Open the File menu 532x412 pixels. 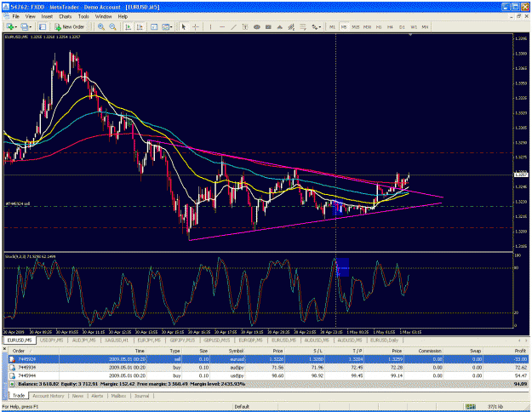click(16, 16)
